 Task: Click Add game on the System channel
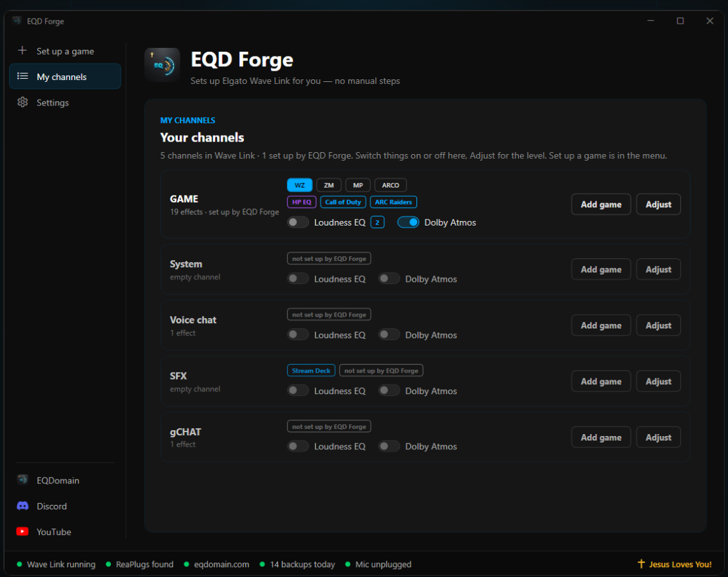[x=601, y=269]
